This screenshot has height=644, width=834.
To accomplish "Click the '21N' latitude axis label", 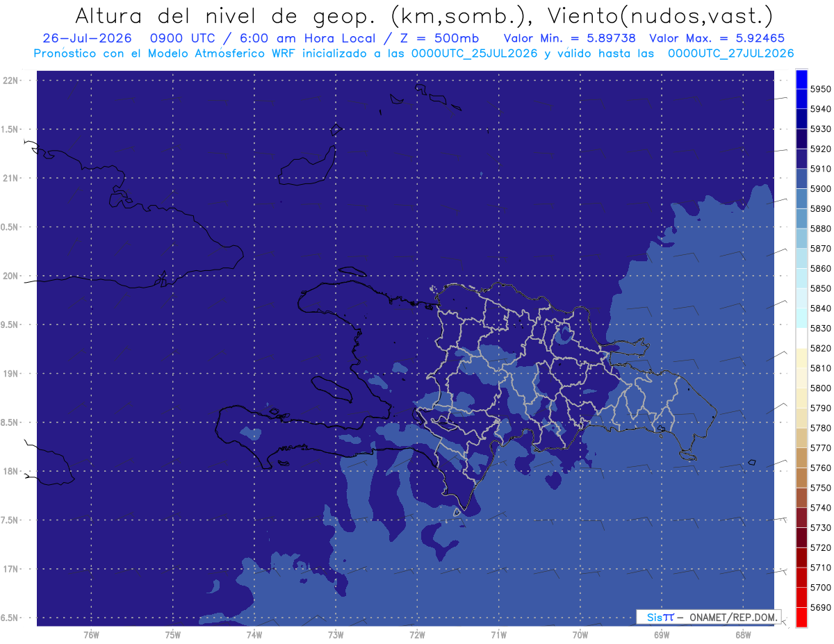I will (x=10, y=178).
